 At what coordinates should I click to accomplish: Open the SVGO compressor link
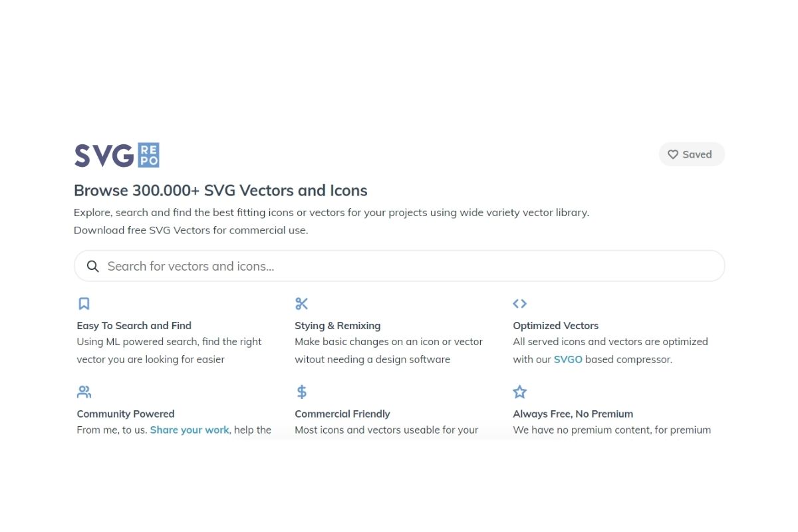pyautogui.click(x=568, y=359)
